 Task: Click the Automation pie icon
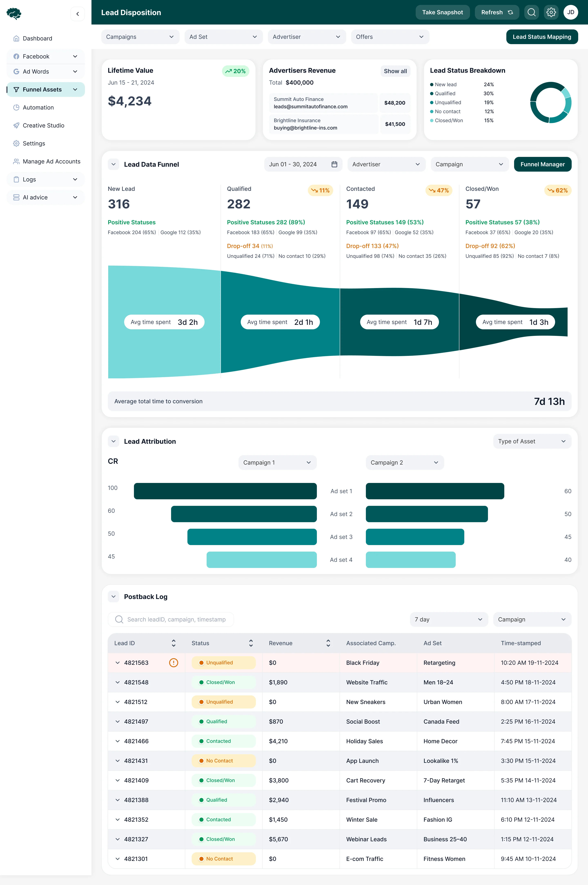tap(16, 107)
